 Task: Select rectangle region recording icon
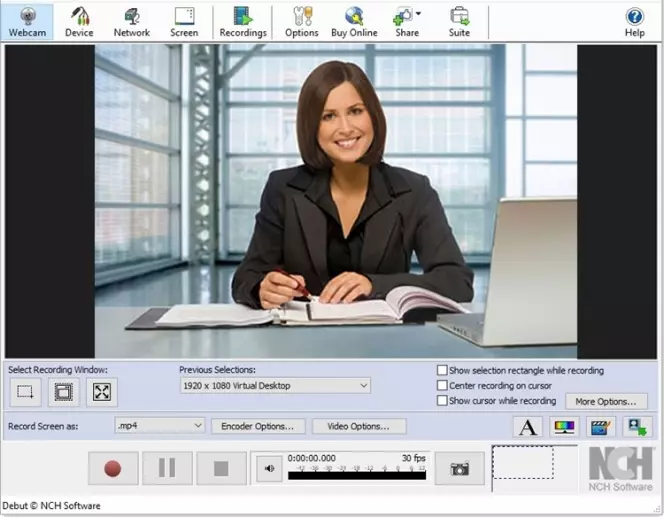click(x=25, y=392)
